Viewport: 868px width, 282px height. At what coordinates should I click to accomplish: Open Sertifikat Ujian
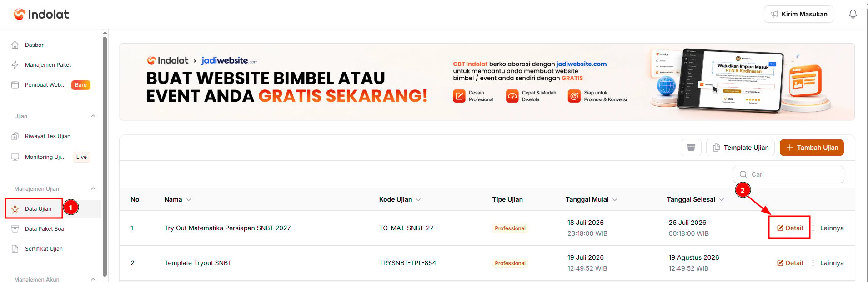pyautogui.click(x=44, y=249)
